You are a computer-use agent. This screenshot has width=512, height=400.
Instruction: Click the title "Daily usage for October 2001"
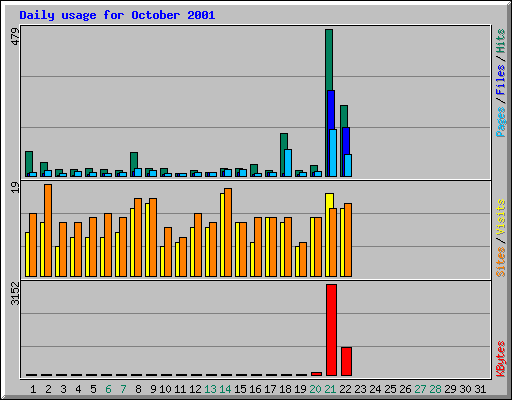117,15
